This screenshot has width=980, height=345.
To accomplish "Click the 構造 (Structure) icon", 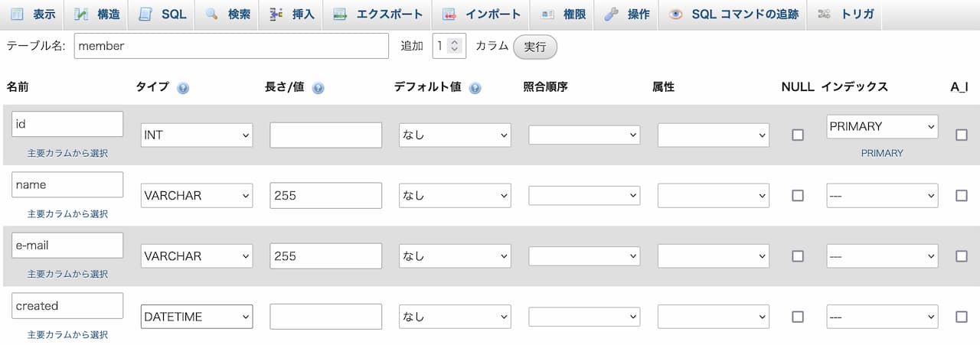I will 81,15.
